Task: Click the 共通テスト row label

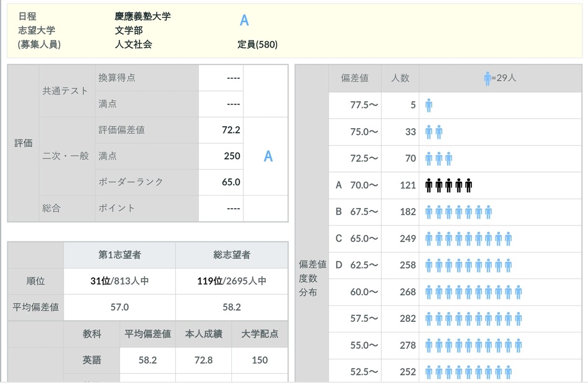Action: [66, 91]
